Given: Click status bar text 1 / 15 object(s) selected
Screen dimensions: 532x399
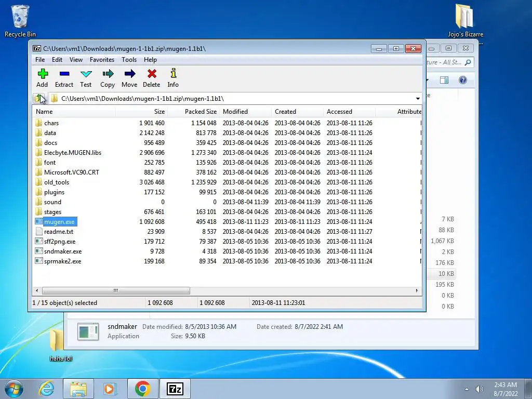Looking at the screenshot, I should coord(64,303).
